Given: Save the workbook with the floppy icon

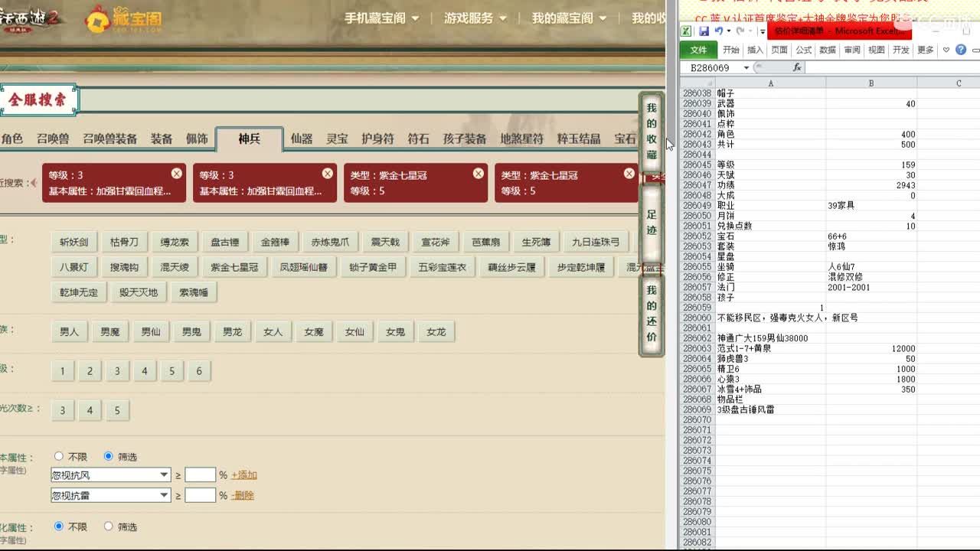Looking at the screenshot, I should click(x=704, y=31).
